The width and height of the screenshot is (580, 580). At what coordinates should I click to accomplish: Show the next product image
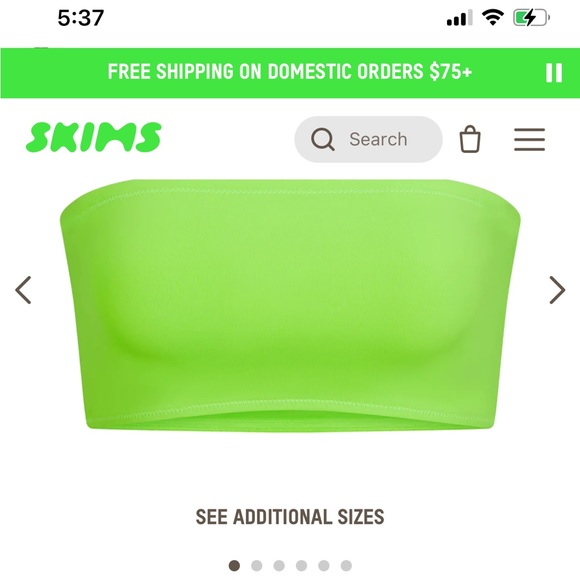point(557,290)
